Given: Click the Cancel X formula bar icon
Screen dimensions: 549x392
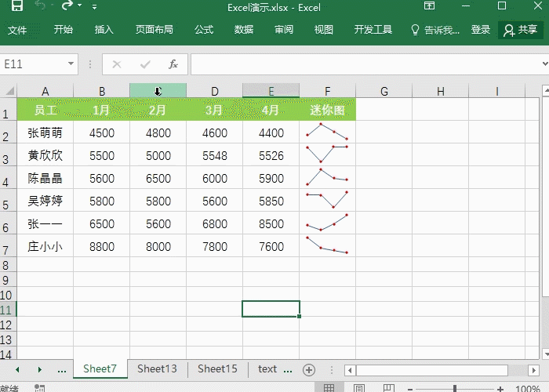Looking at the screenshot, I should click(117, 64).
